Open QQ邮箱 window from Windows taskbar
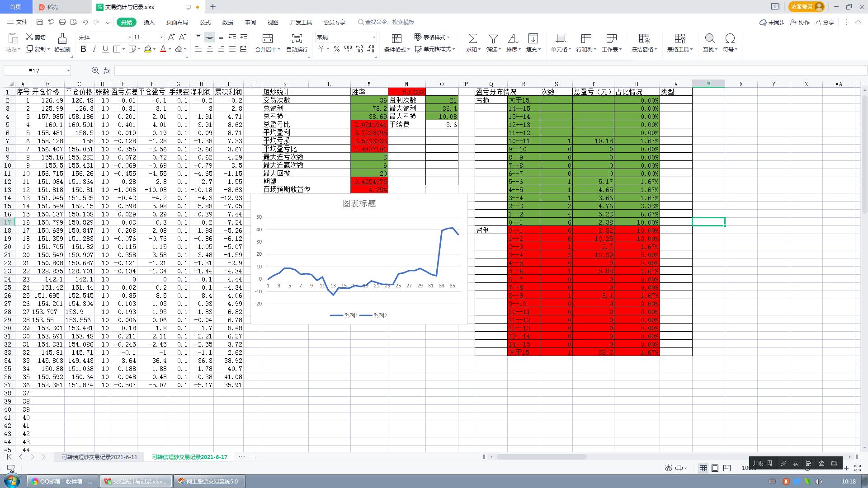This screenshot has height=488, width=868. 62,482
